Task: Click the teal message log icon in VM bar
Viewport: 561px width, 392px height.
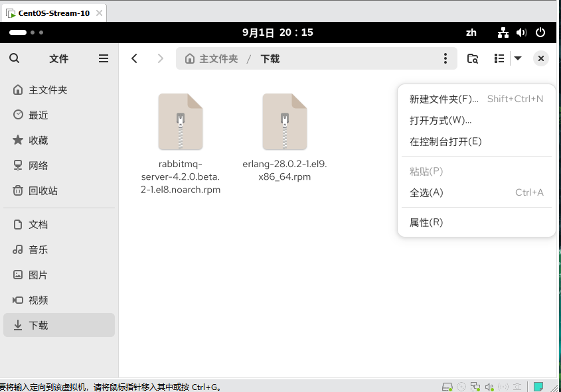Action: 538,386
